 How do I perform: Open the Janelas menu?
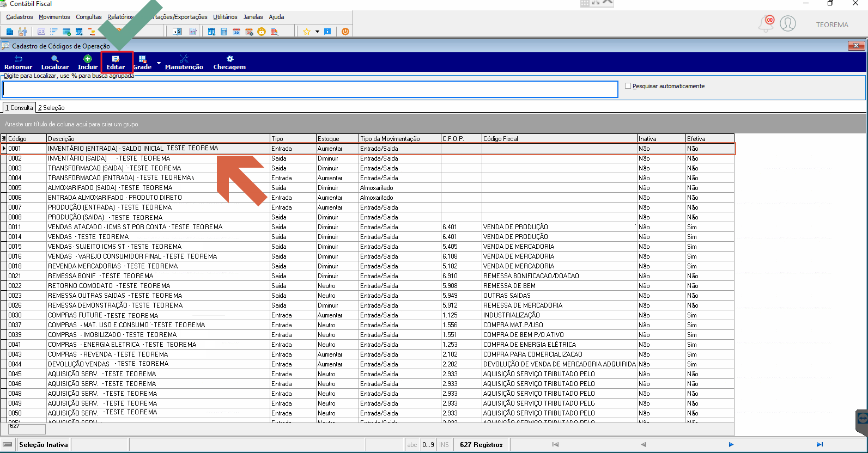(x=253, y=17)
